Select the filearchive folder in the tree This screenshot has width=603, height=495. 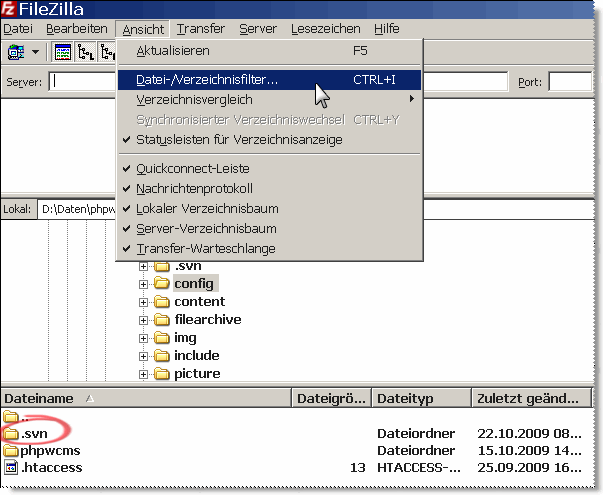tap(208, 319)
